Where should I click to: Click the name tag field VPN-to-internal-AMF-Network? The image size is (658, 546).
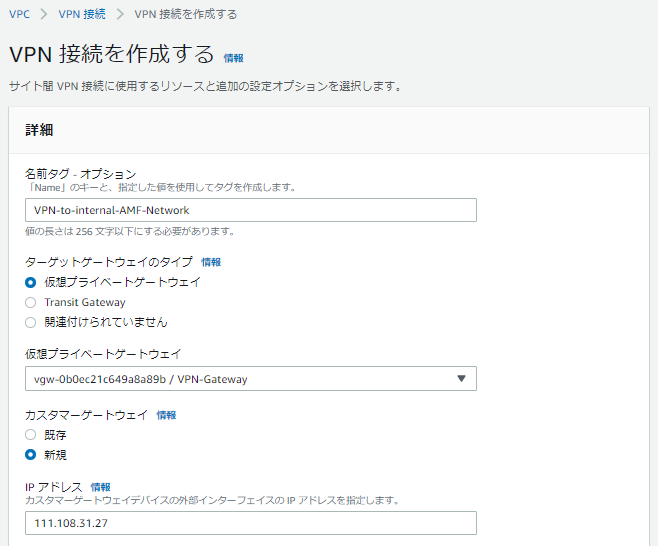point(250,210)
